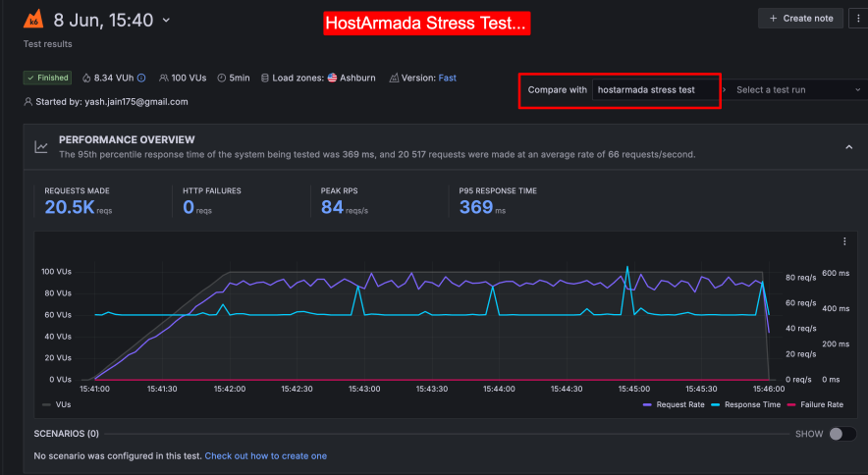868x475 pixels.
Task: Open the Fast version link
Action: click(448, 79)
